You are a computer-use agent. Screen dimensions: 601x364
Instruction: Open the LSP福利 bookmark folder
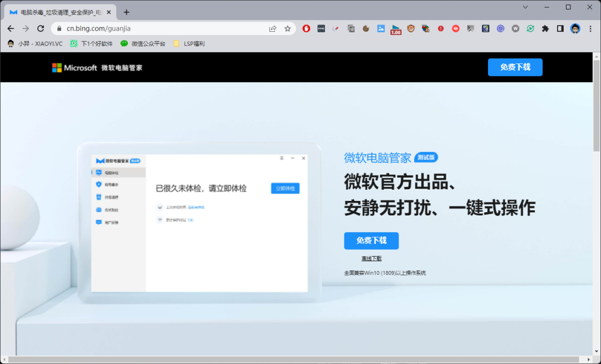click(x=189, y=43)
